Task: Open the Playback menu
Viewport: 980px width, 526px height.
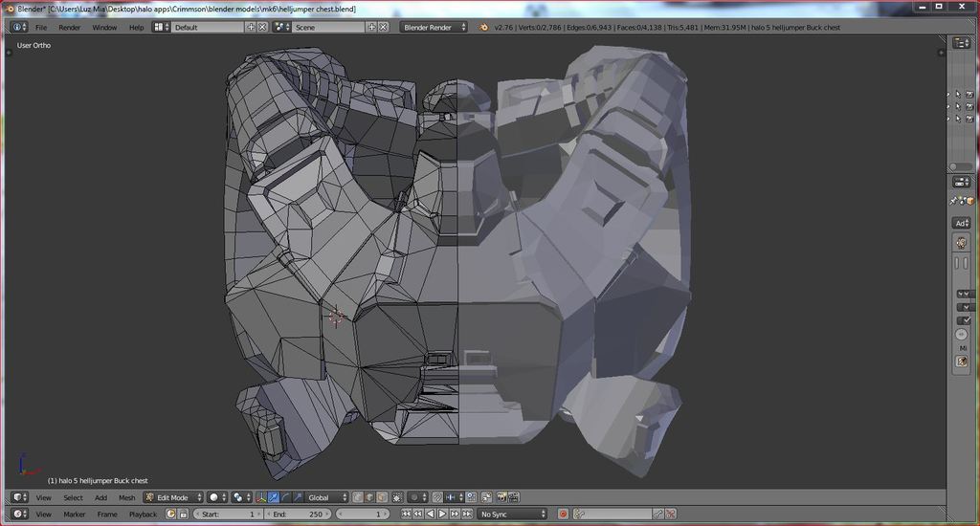Action: tap(144, 515)
